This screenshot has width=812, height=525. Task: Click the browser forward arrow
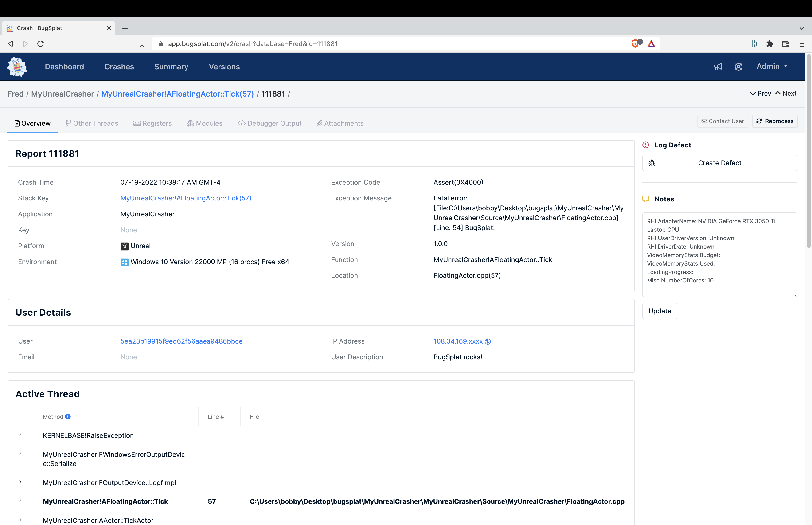[x=26, y=44]
